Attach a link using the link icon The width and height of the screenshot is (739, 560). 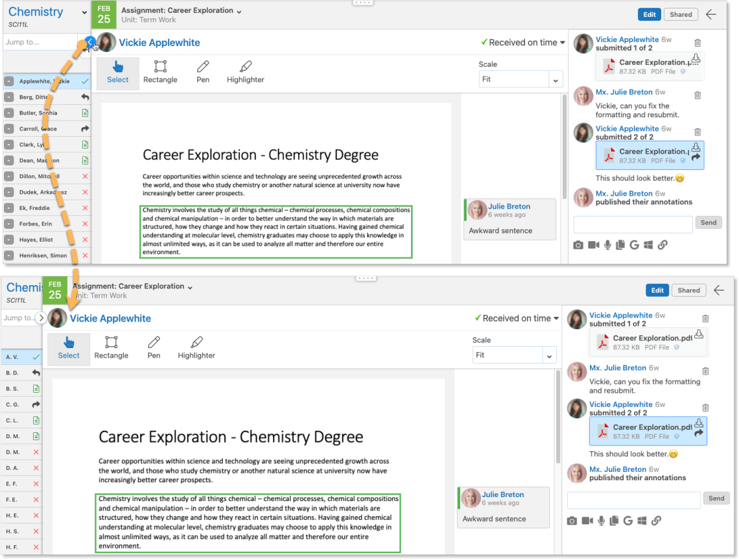point(662,245)
